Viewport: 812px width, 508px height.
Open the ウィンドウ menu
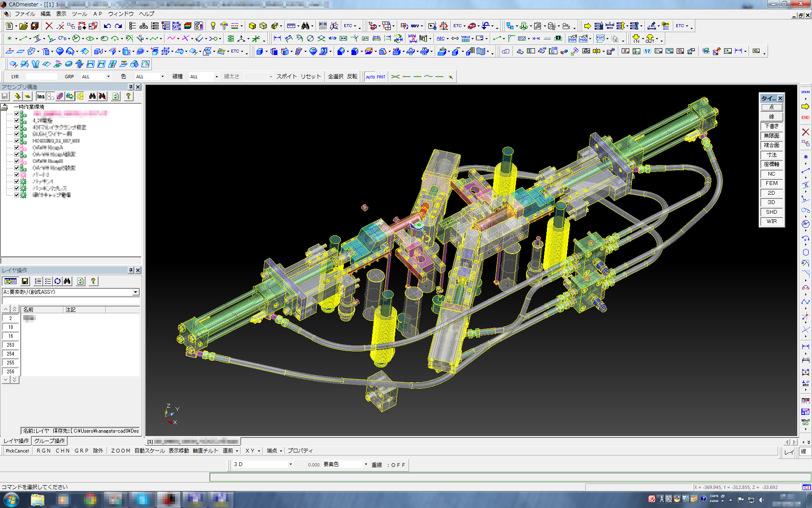pyautogui.click(x=121, y=14)
